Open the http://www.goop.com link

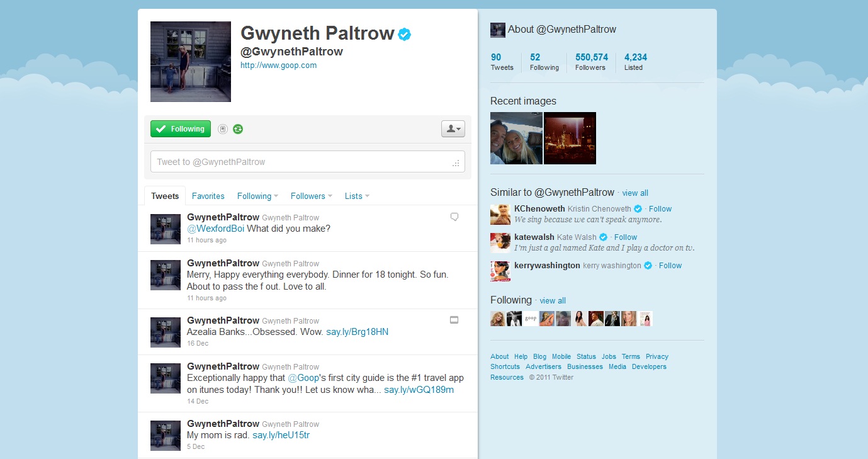point(279,65)
